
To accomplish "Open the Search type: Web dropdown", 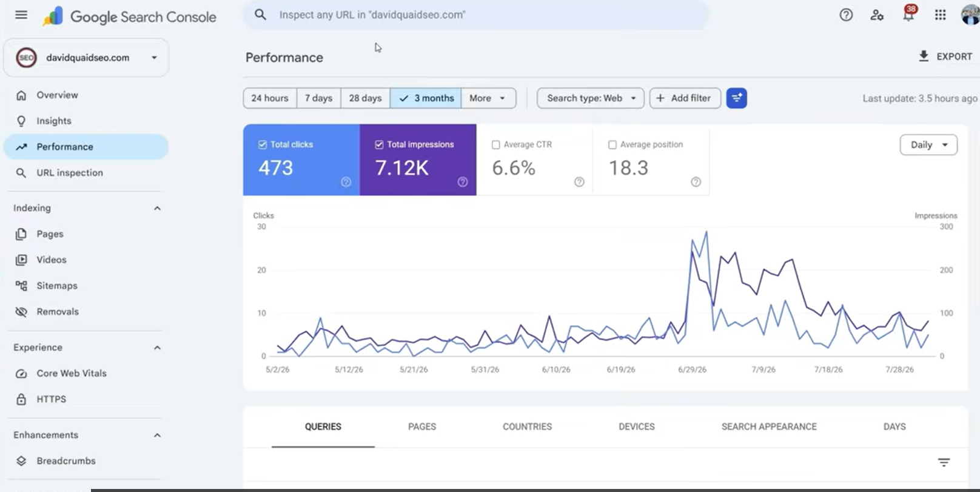I will coord(591,98).
